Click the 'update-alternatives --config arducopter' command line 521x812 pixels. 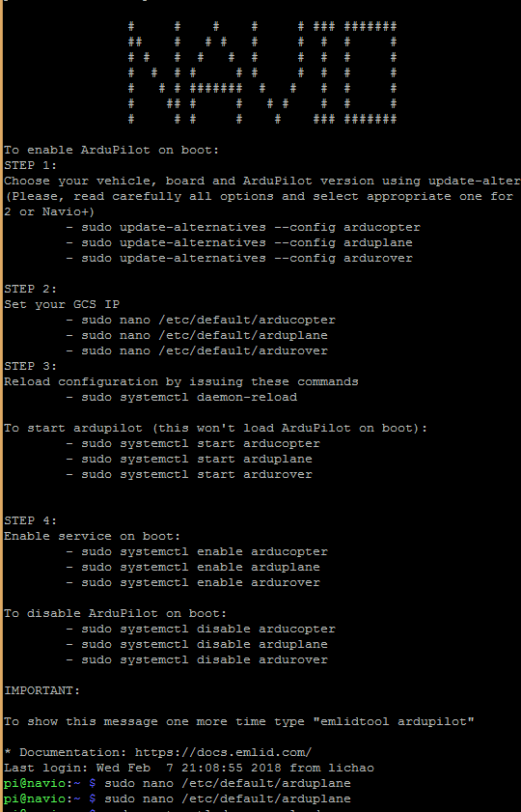pos(243,227)
